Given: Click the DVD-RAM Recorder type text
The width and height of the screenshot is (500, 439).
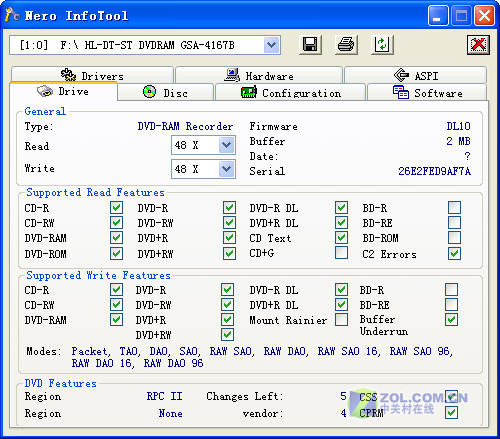Looking at the screenshot, I should coord(185,126).
